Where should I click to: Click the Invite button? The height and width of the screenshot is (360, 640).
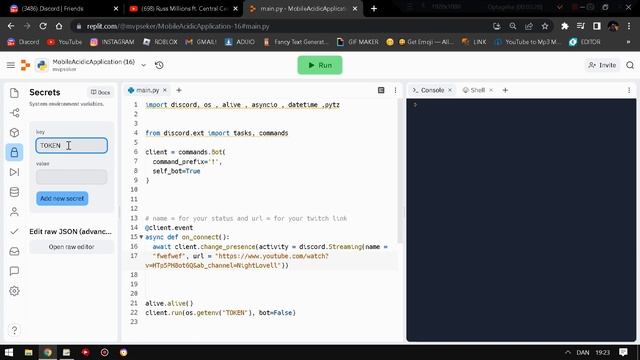tap(602, 65)
